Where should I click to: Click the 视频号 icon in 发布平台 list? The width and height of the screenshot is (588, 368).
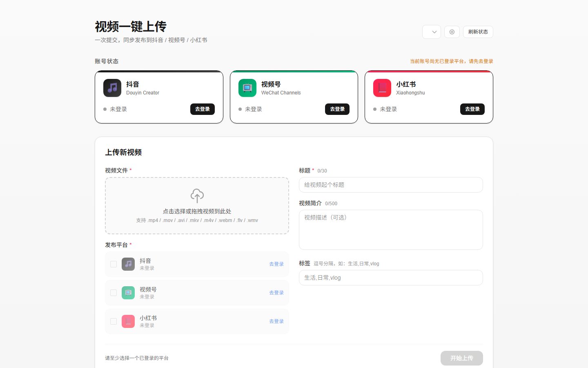pos(128,293)
